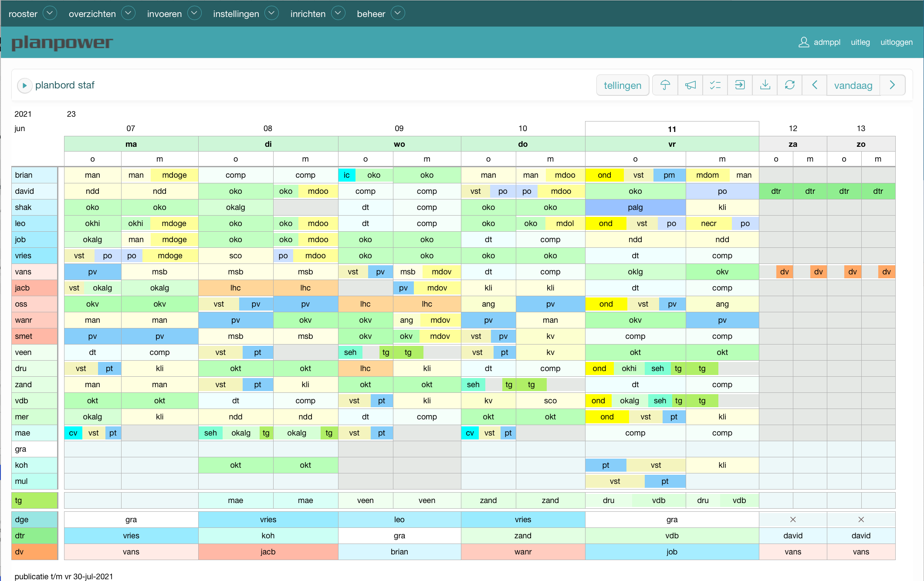Screen dimensions: 924x581
Task: Select staff row label jacb
Action: [34, 288]
